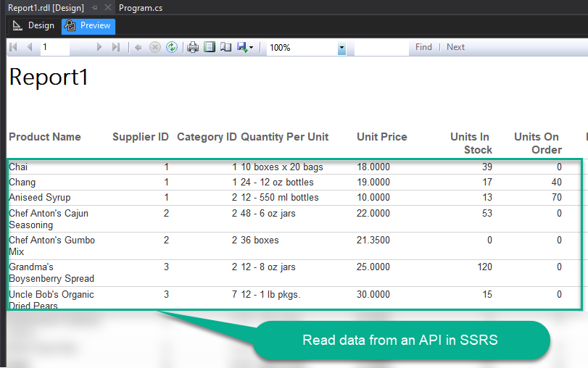This screenshot has width=588, height=368.
Task: Click units in stock value 120
Action: point(485,267)
